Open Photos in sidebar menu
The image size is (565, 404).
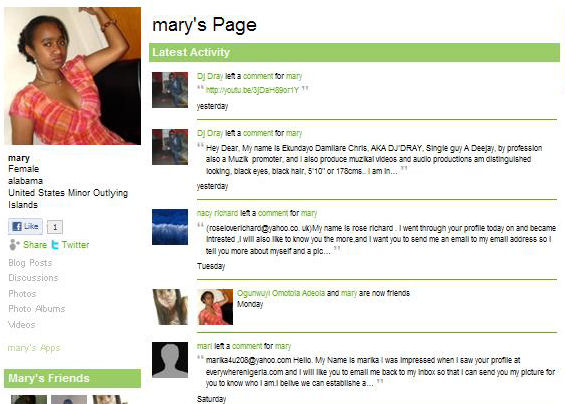click(x=22, y=294)
